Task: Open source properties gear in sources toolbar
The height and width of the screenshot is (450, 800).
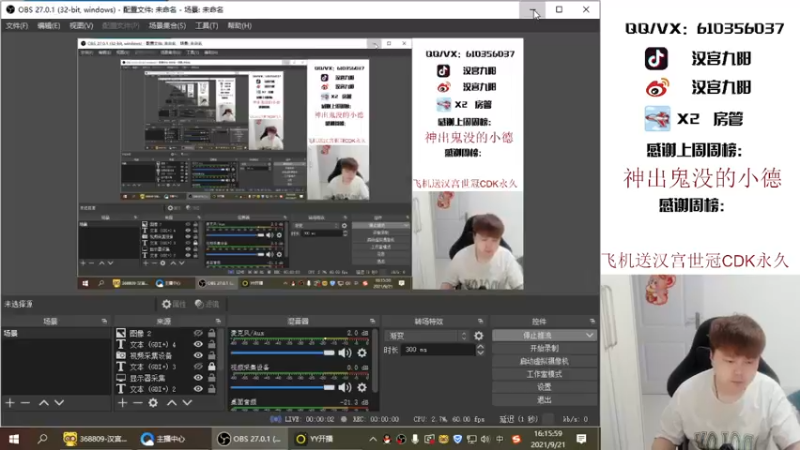Action: pyautogui.click(x=153, y=403)
